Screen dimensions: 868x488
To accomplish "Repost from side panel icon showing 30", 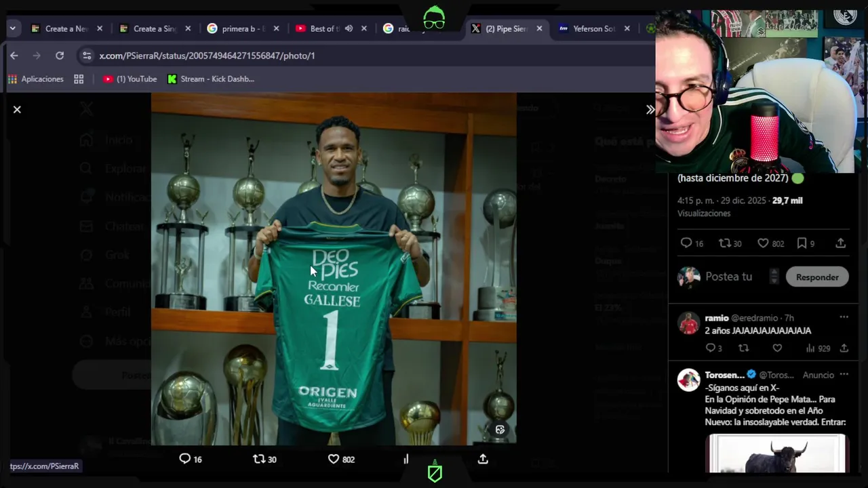I will [x=730, y=243].
